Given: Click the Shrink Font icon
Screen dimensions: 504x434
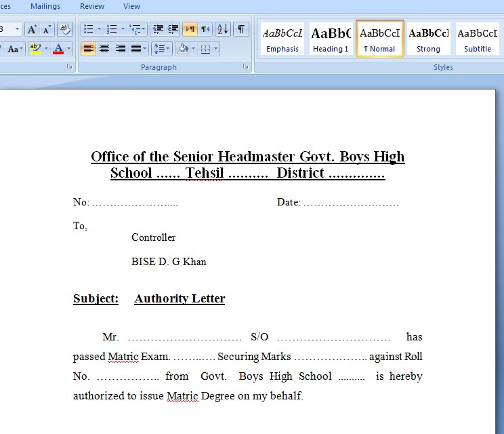Looking at the screenshot, I should (47, 29).
